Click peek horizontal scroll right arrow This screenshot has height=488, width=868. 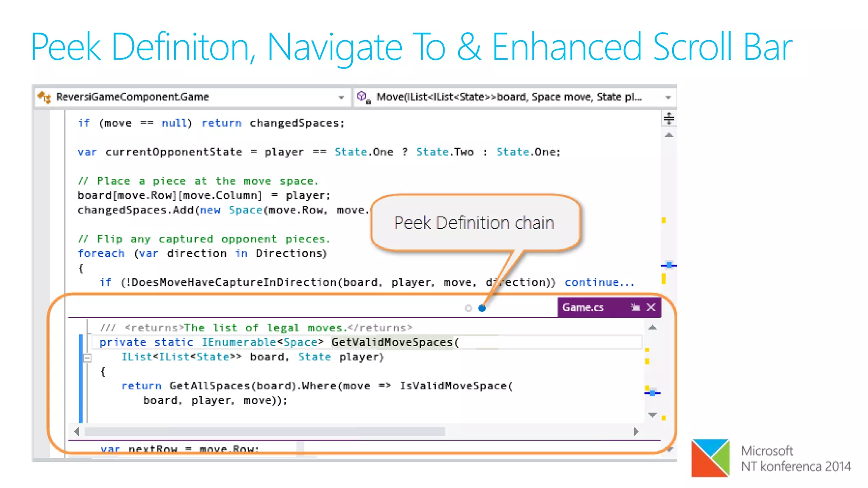click(x=636, y=432)
